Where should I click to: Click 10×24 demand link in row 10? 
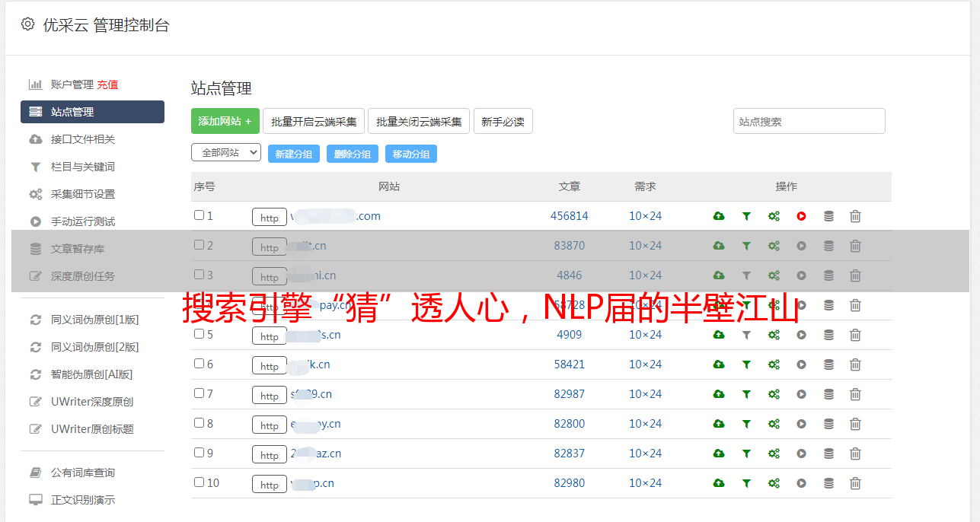646,483
